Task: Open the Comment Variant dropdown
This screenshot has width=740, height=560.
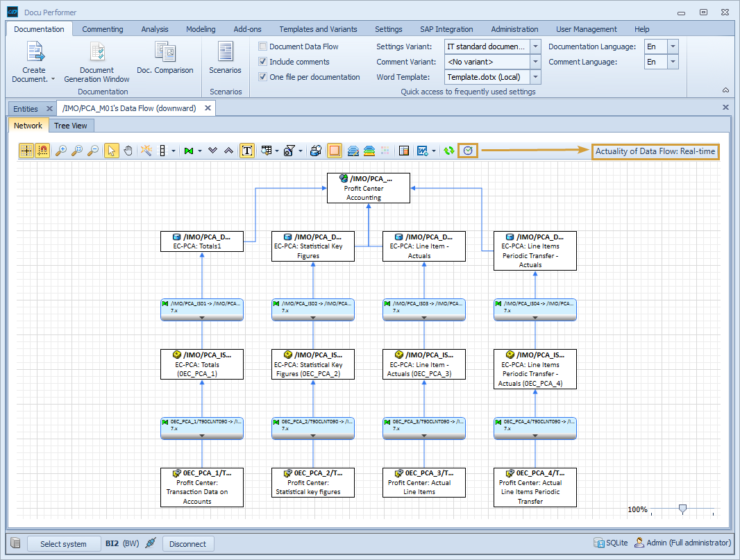Action: [x=534, y=62]
